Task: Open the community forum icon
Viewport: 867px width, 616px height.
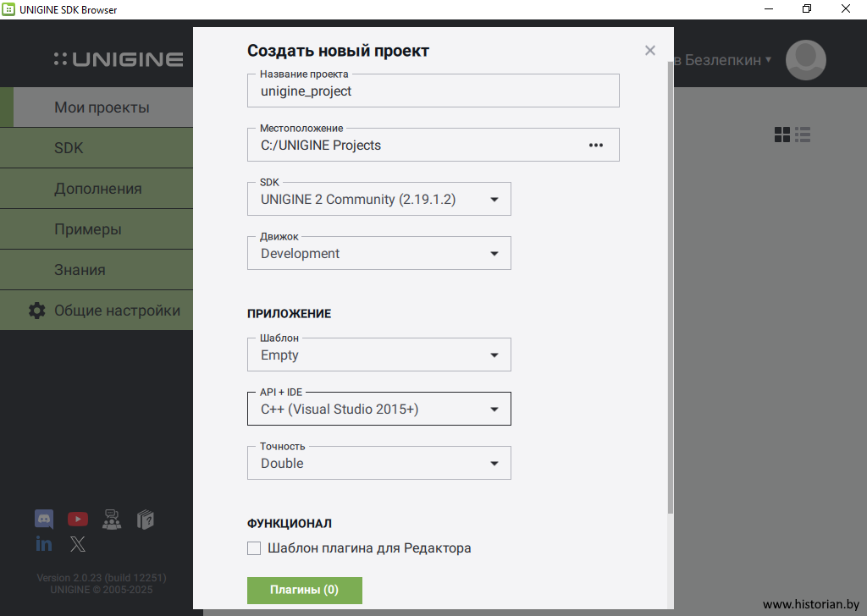Action: 112,519
